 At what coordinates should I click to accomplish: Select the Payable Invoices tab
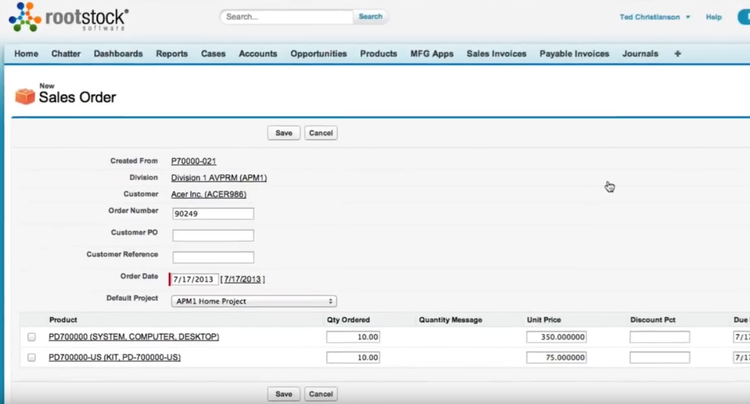574,54
